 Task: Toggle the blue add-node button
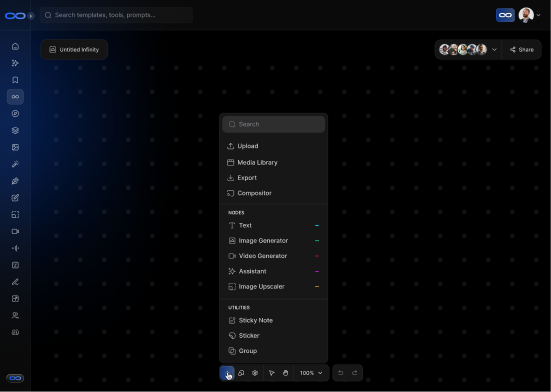tap(227, 373)
